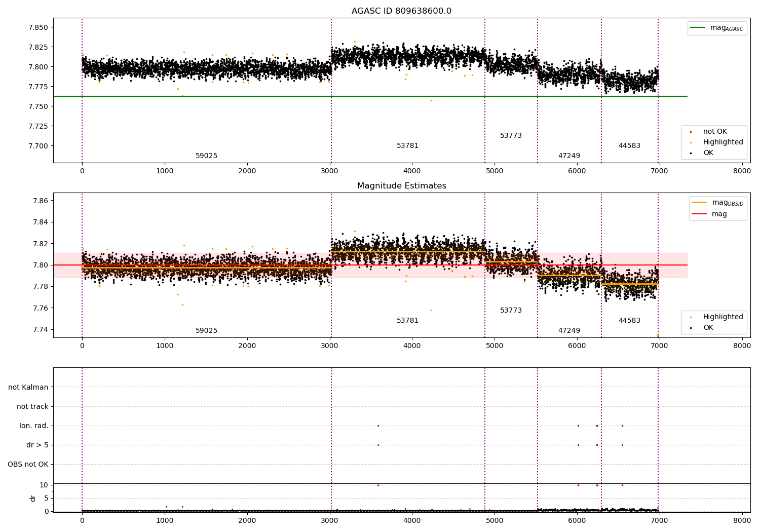Click the "not Kalman" axis label
This screenshot has height=532, width=760.
pos(28,387)
